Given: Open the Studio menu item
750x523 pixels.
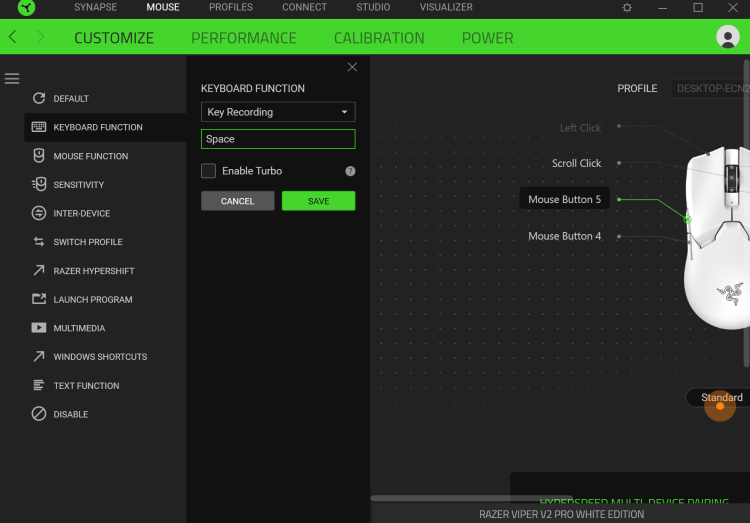Looking at the screenshot, I should (373, 7).
